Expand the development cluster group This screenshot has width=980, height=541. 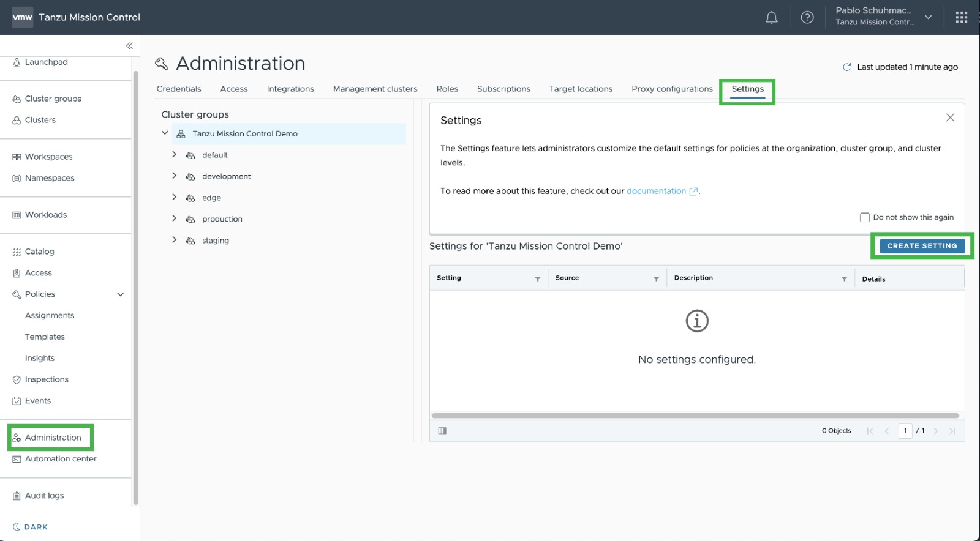tap(174, 176)
